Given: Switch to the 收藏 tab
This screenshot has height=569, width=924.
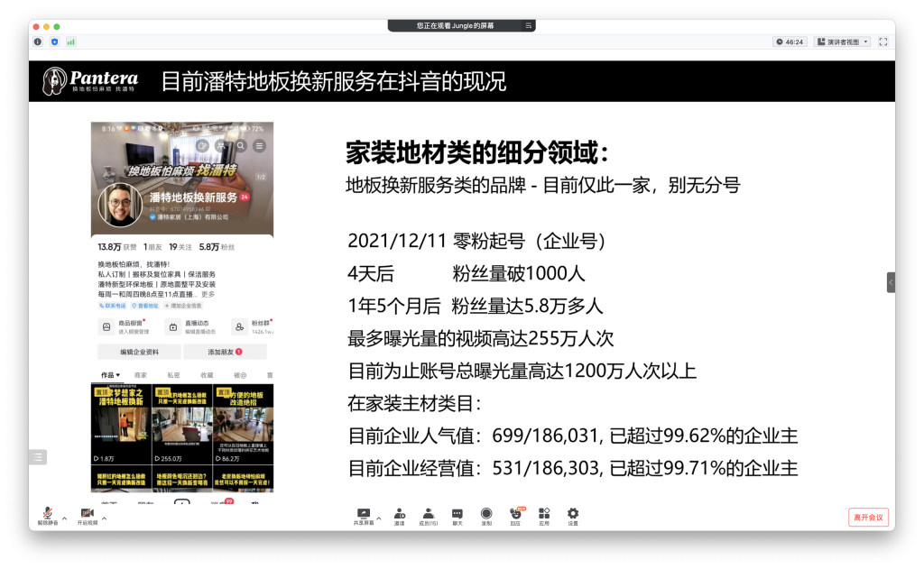Looking at the screenshot, I should [x=207, y=375].
